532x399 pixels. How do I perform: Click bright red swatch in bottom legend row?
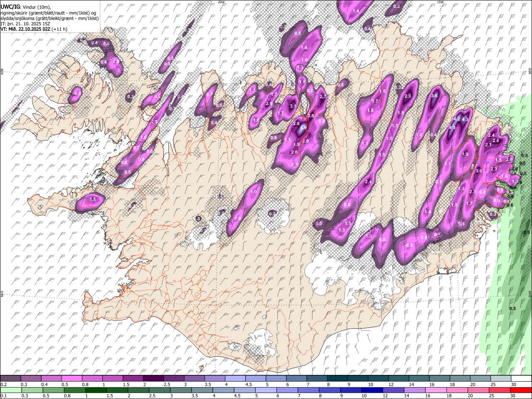tap(520, 390)
